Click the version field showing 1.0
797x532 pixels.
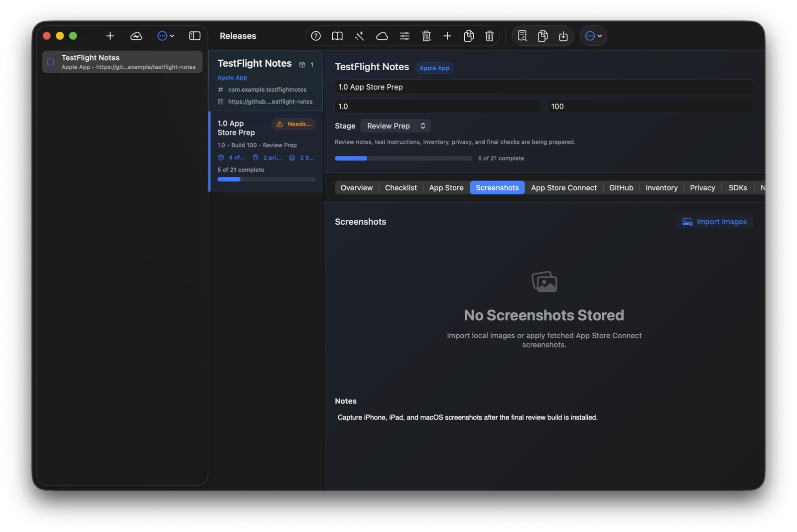tap(438, 106)
